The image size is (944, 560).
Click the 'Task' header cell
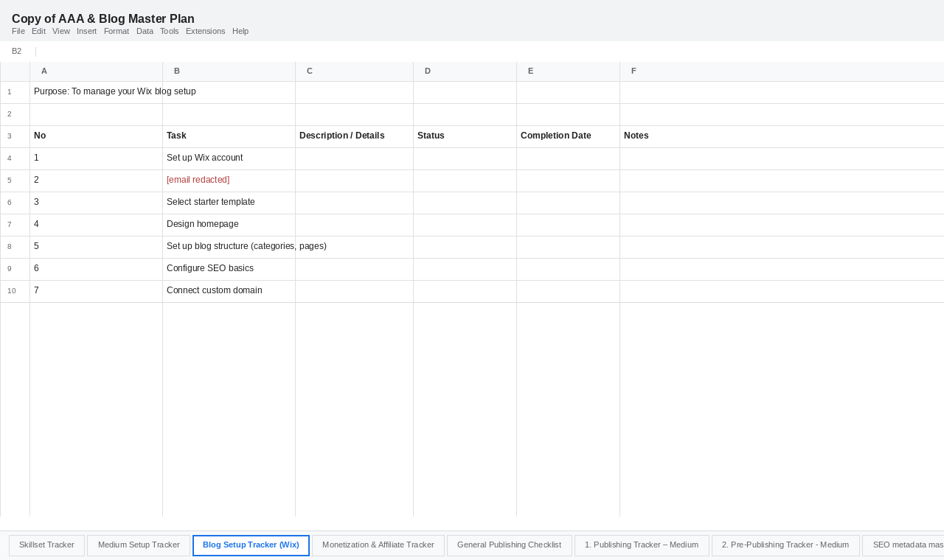[229, 136]
